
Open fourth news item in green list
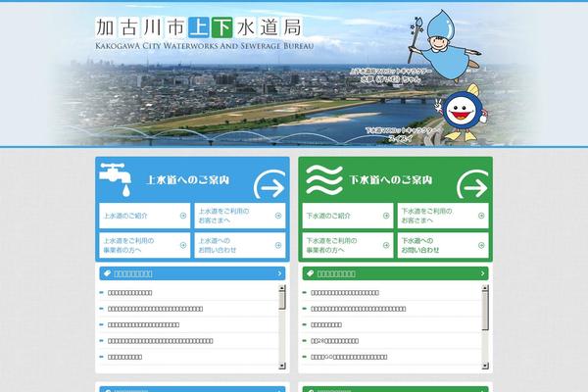334,341
